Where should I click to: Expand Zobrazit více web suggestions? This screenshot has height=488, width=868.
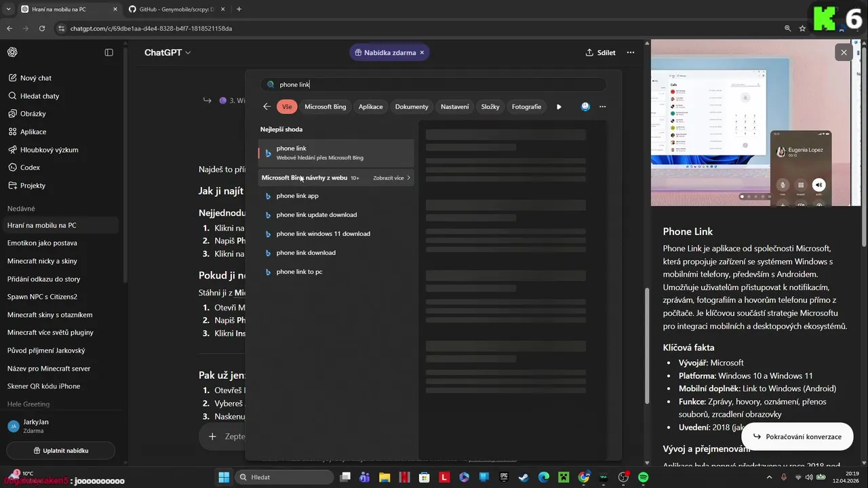(392, 178)
